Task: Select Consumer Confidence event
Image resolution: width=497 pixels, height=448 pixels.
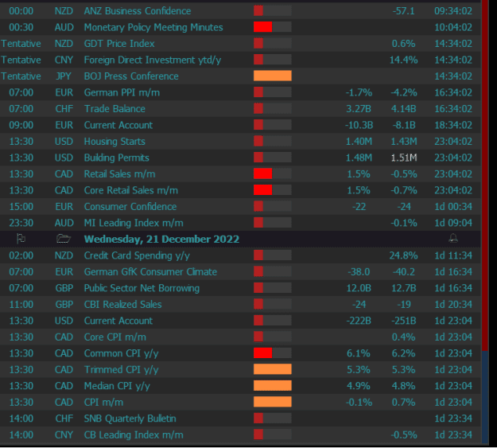Action: (x=130, y=207)
